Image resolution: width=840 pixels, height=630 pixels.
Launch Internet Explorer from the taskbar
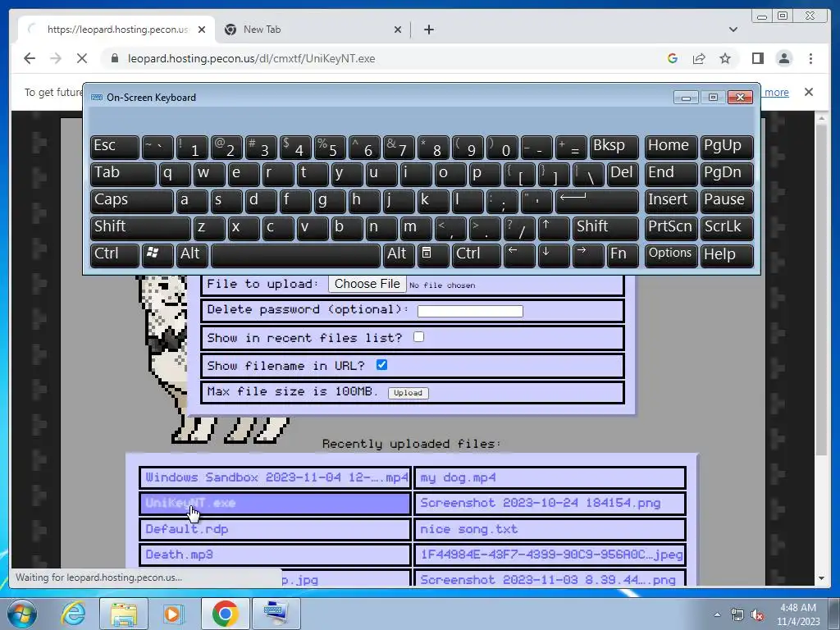click(73, 614)
